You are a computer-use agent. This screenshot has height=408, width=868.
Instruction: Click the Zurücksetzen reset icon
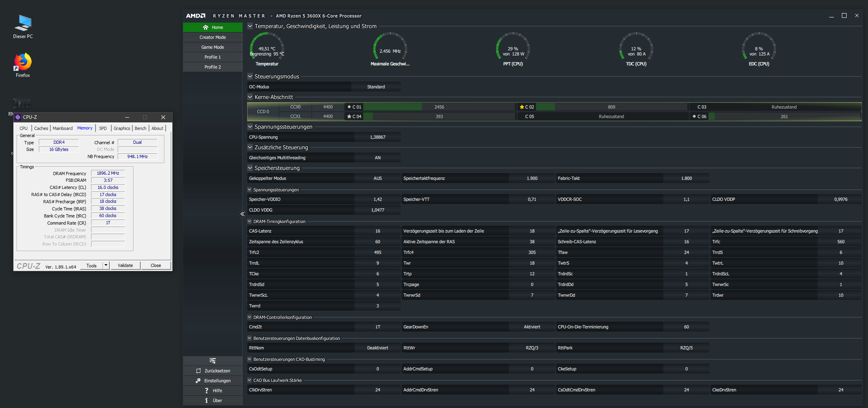tap(198, 371)
